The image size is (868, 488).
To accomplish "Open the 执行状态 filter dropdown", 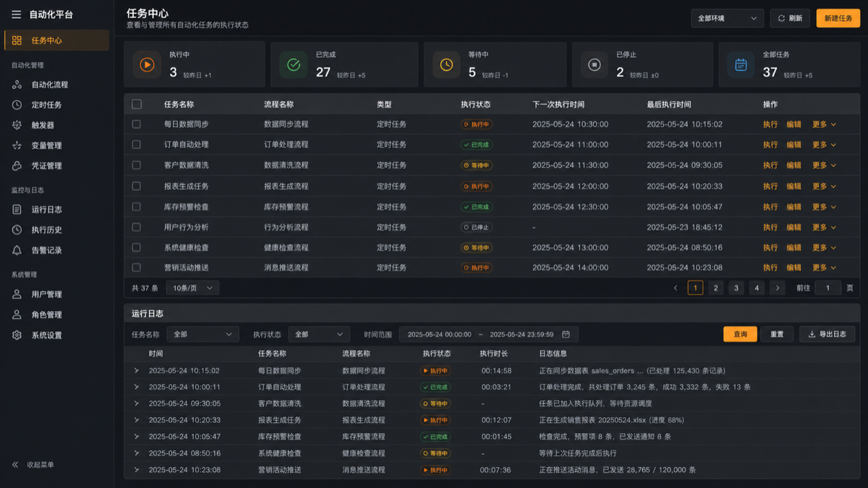I will (319, 334).
